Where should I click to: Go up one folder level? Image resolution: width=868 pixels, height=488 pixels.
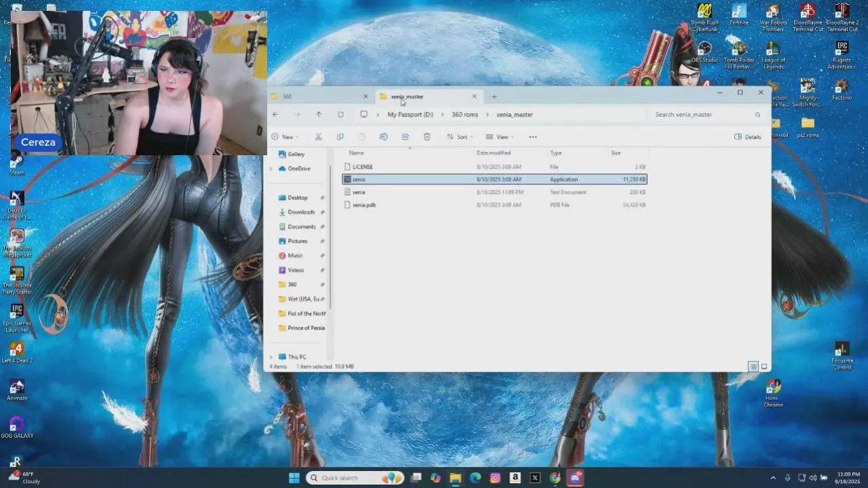tap(319, 115)
